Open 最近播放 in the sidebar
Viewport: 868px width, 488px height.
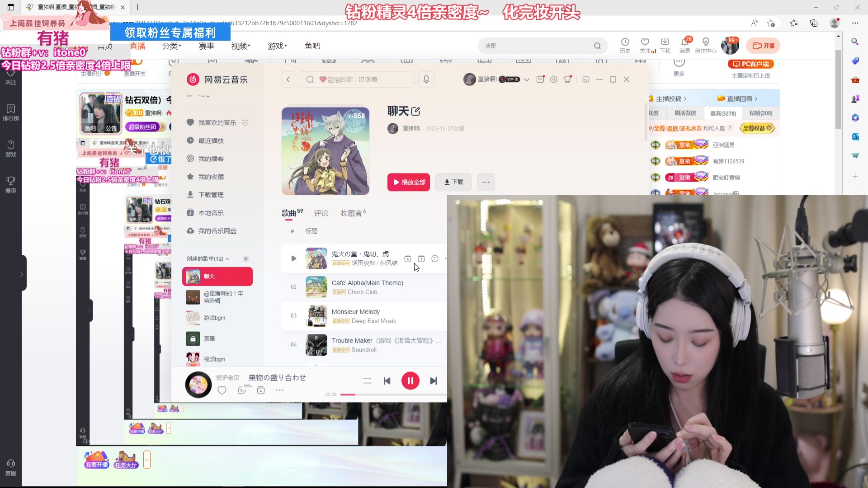pos(211,141)
